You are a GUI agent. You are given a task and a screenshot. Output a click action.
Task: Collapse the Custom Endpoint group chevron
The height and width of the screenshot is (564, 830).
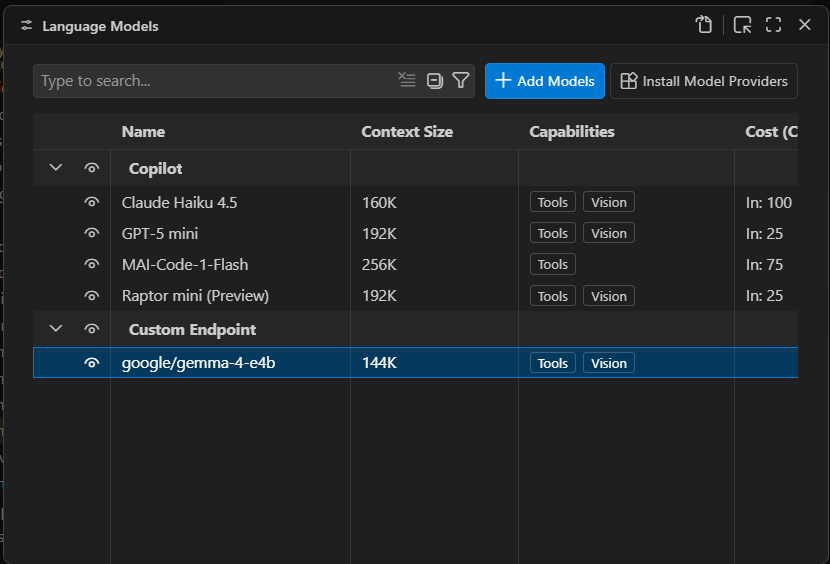[x=56, y=329]
